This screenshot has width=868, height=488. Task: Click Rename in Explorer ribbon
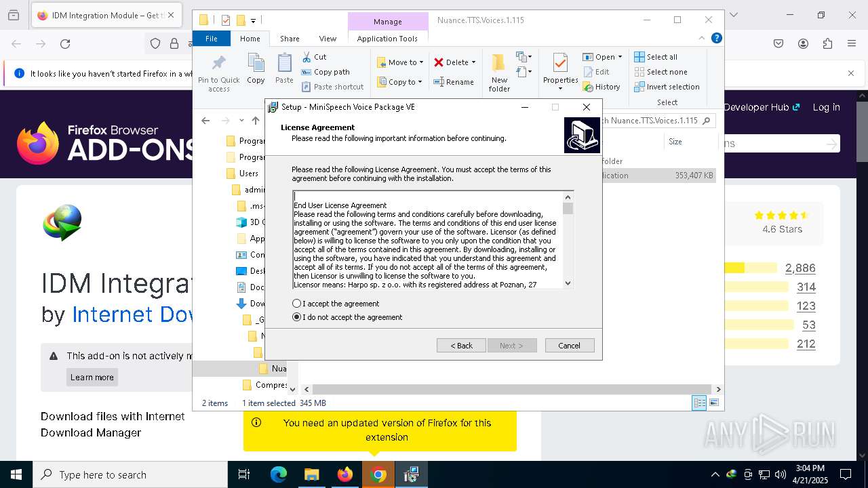pyautogui.click(x=454, y=82)
